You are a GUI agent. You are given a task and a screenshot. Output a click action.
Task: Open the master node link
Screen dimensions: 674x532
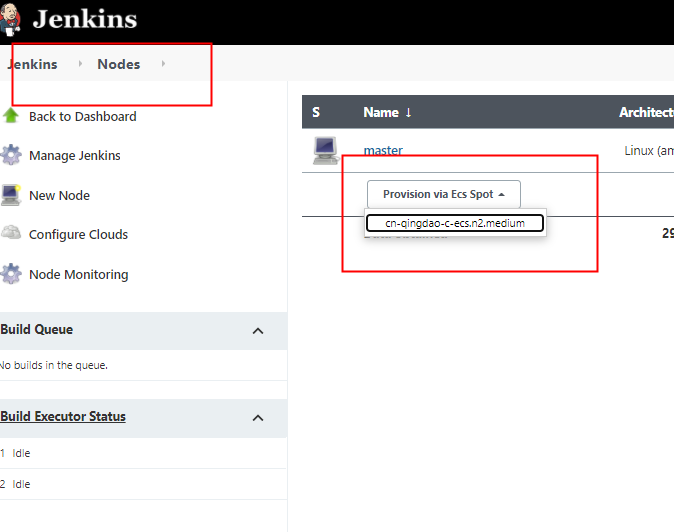pos(383,150)
